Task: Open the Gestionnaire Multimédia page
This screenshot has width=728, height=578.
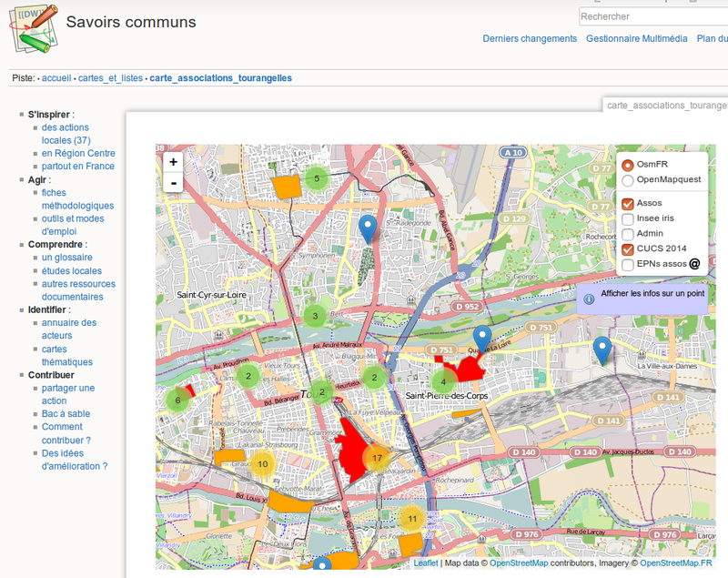Action: [636, 39]
